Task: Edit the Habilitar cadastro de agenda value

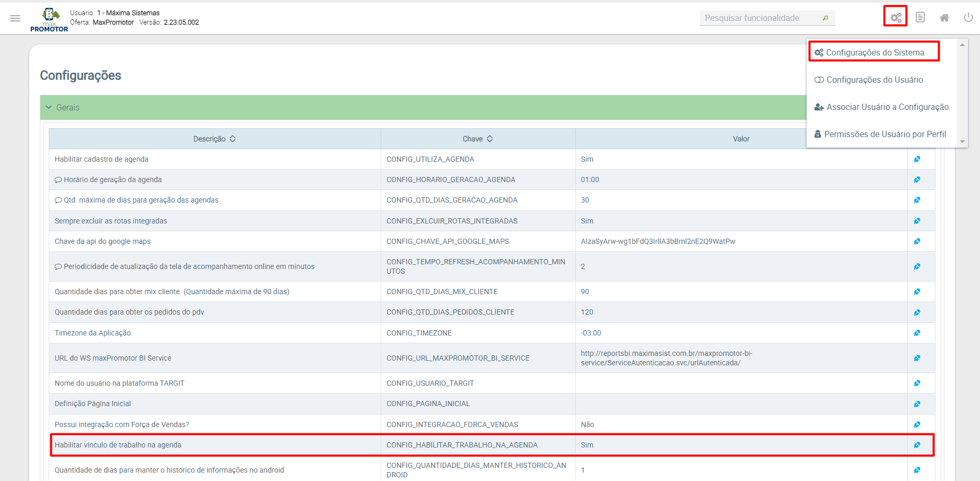Action: [917, 160]
